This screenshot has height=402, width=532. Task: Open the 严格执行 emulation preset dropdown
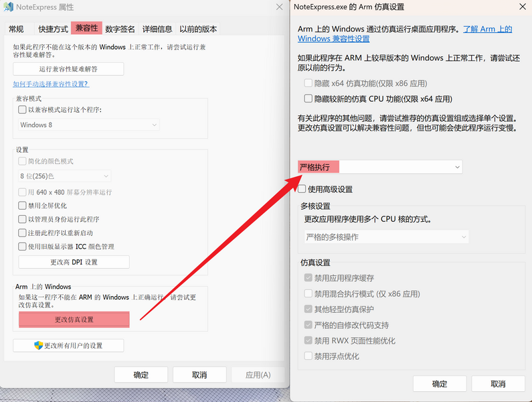tap(380, 167)
